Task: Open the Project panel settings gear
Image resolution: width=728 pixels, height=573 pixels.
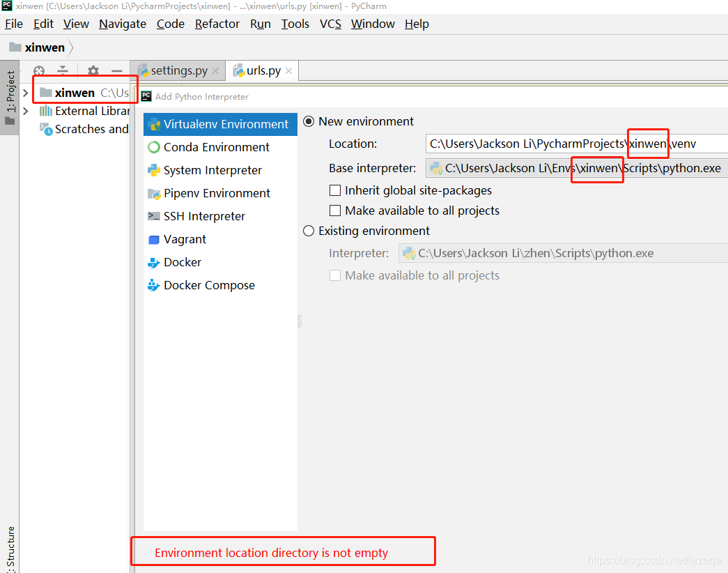Action: coord(93,70)
